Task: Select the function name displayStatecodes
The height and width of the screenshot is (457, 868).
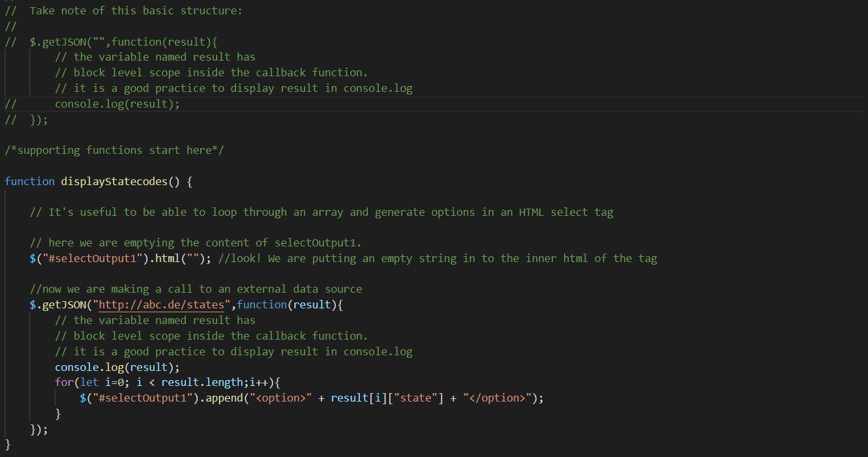Action: click(x=114, y=181)
